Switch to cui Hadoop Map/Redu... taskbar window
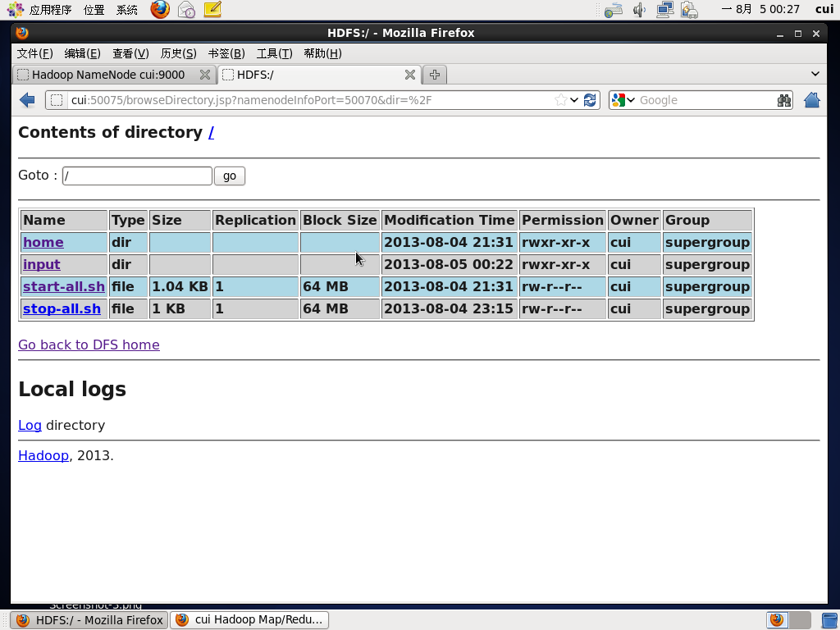 249,620
